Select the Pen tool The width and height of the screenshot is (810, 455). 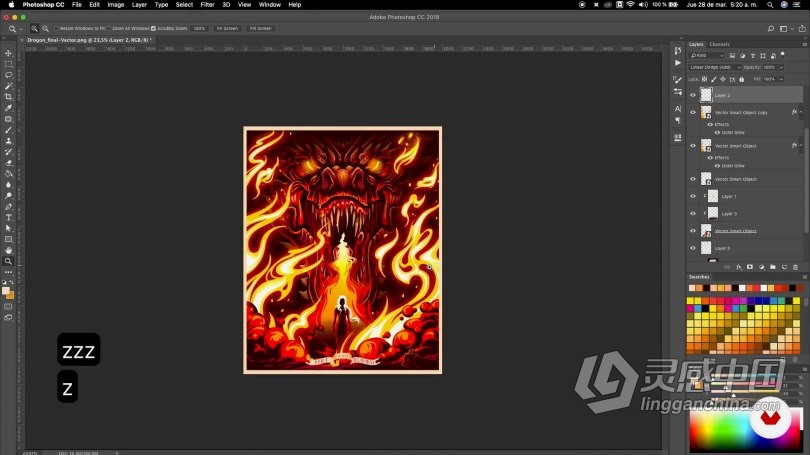pos(8,207)
